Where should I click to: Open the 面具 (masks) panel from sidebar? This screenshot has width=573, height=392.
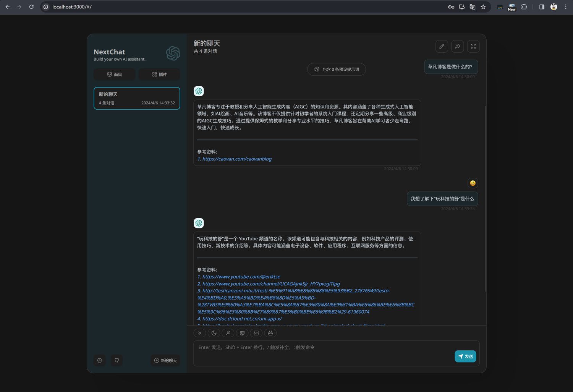click(x=114, y=74)
